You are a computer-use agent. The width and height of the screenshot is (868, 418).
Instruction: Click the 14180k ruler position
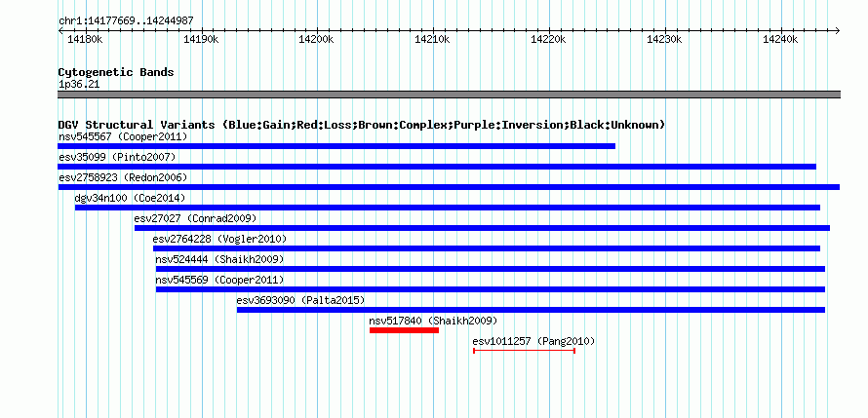click(84, 39)
